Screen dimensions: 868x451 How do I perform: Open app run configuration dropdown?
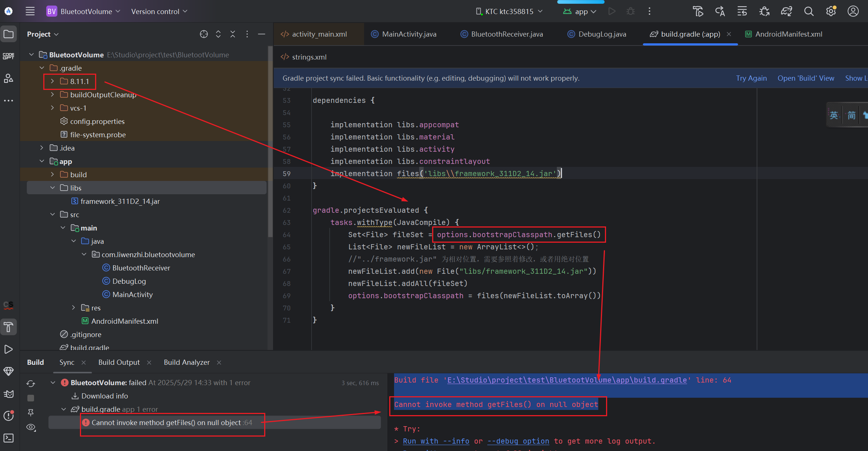point(580,11)
